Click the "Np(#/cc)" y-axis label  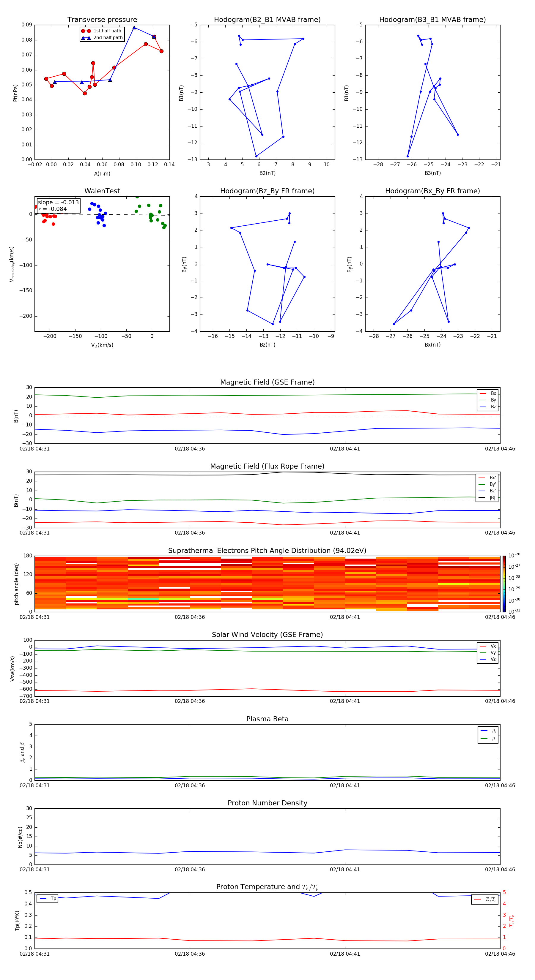(20, 837)
